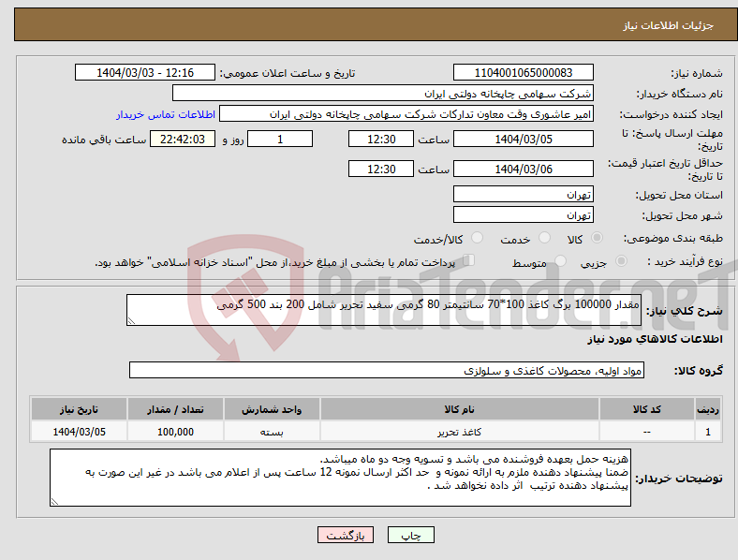
Task: Click the 100,000 quantity cell
Action: [x=175, y=432]
